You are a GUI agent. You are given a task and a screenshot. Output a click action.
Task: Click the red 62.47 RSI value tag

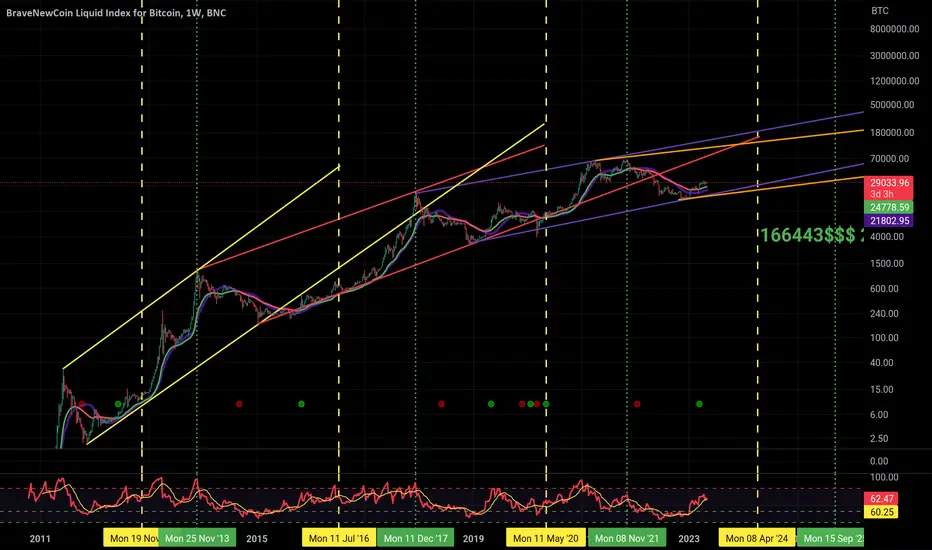tap(881, 498)
